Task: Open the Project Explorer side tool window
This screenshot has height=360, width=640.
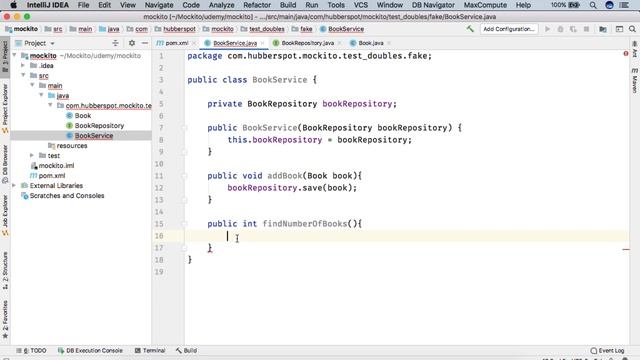Action: click(5, 108)
